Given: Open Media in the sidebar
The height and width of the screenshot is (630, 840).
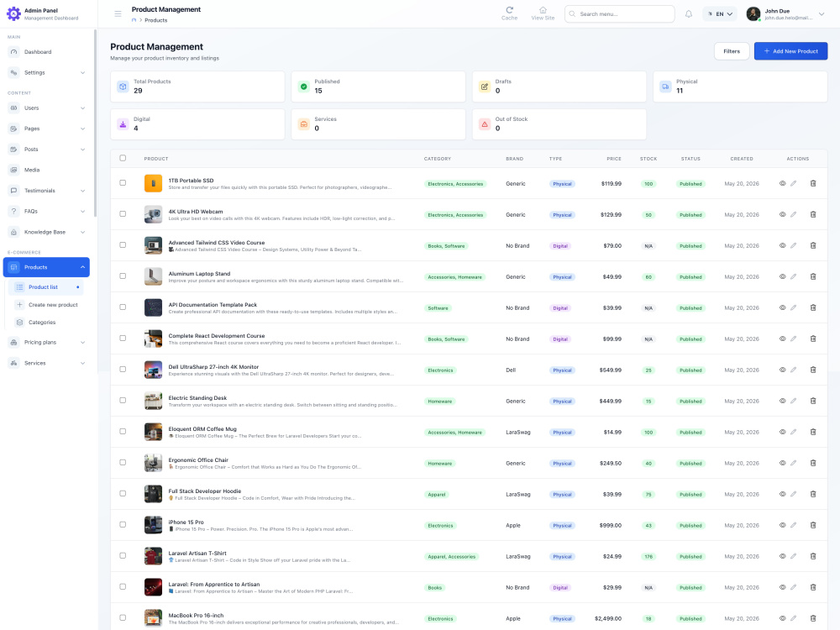Looking at the screenshot, I should pos(46,170).
